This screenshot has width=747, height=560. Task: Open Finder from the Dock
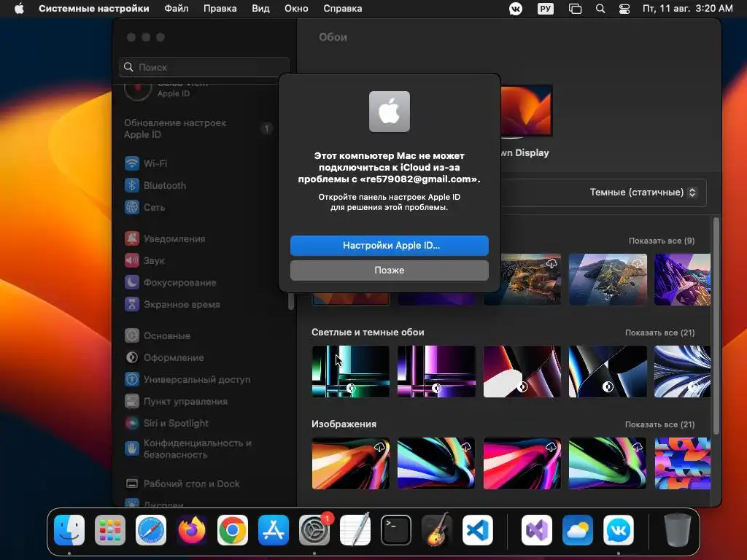pos(69,530)
